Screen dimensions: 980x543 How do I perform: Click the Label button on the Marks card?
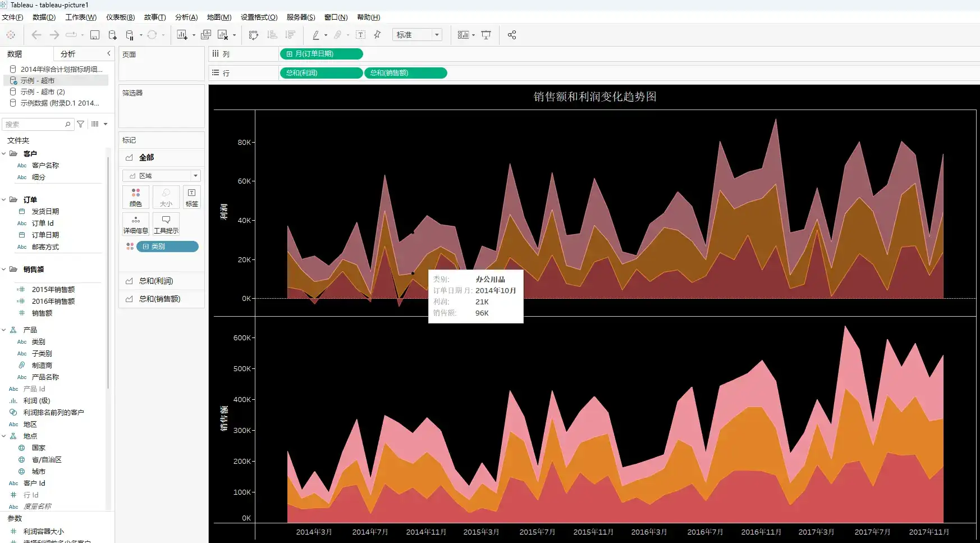(191, 197)
